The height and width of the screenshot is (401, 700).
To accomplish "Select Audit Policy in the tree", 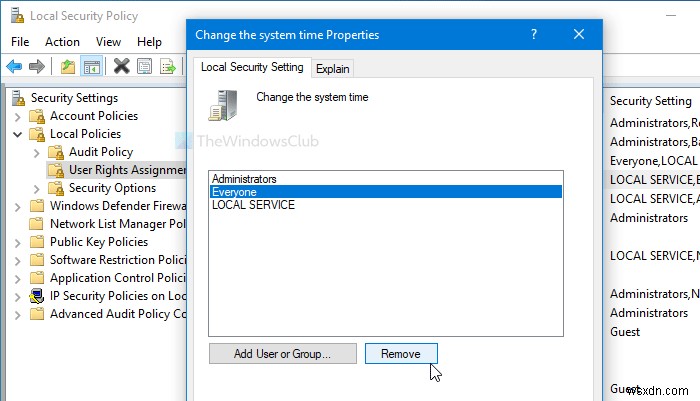I will click(101, 152).
